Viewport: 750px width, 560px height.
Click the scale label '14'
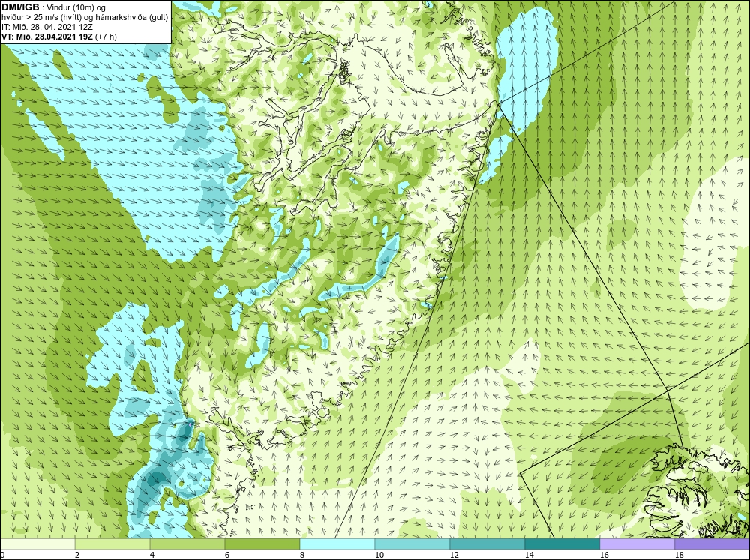click(x=529, y=555)
